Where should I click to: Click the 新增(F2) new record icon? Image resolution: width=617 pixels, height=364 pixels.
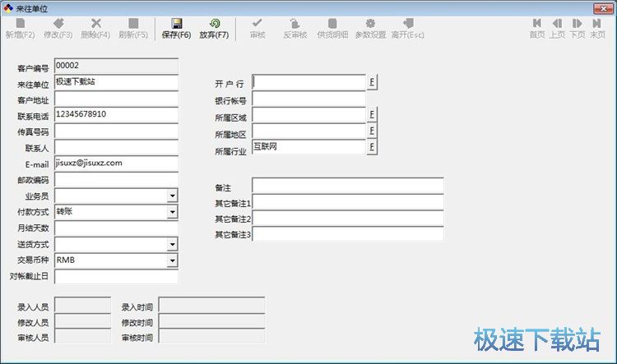20,24
